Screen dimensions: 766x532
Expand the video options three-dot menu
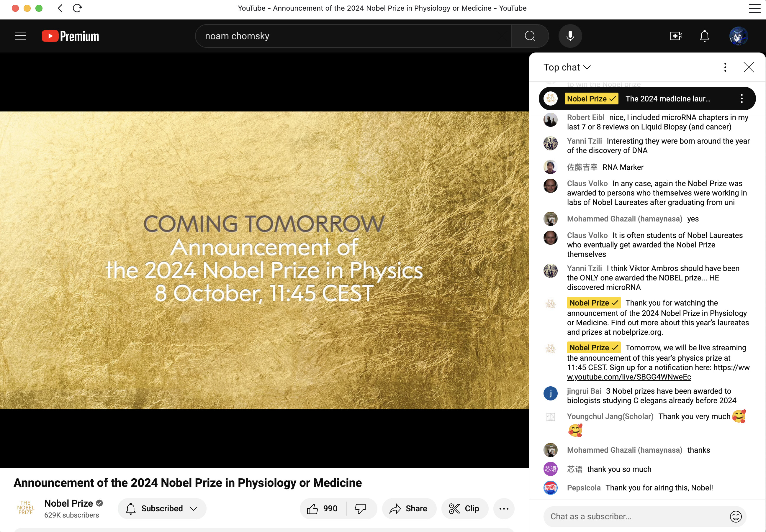click(504, 509)
